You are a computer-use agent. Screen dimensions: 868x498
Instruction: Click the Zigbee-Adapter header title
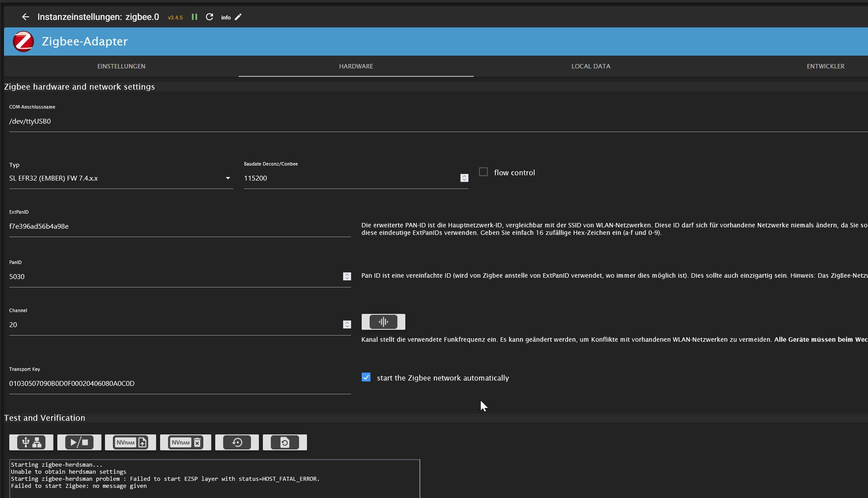click(85, 41)
